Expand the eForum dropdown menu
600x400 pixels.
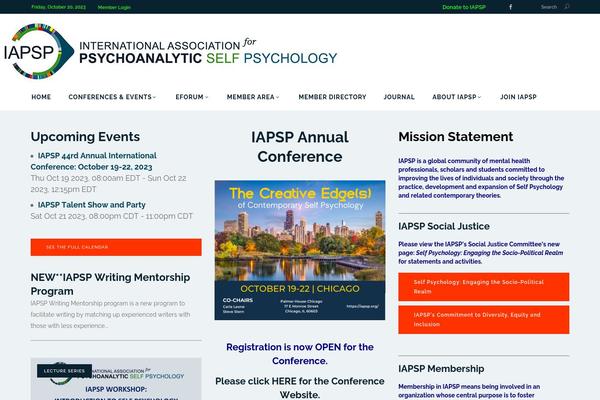tap(192, 97)
